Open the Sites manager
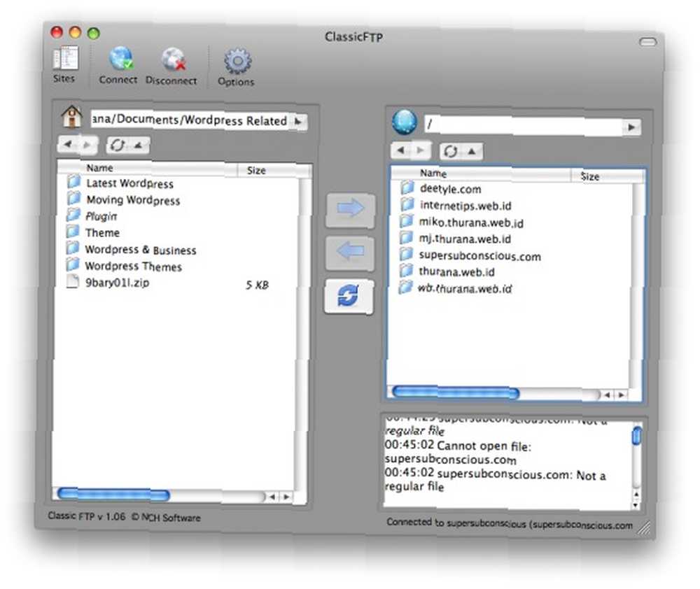This screenshot has height=589, width=700. pyautogui.click(x=65, y=64)
